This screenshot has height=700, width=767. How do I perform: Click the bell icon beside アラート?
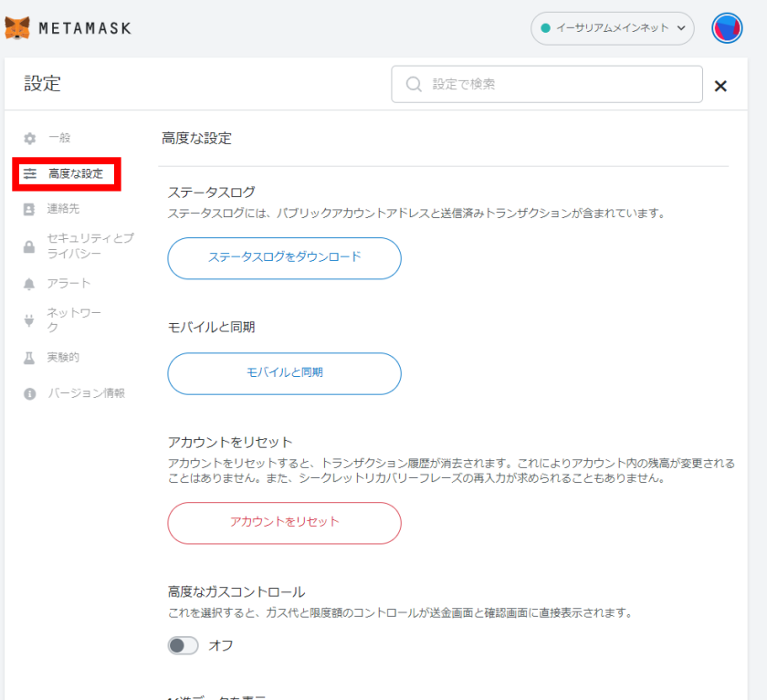pos(29,284)
